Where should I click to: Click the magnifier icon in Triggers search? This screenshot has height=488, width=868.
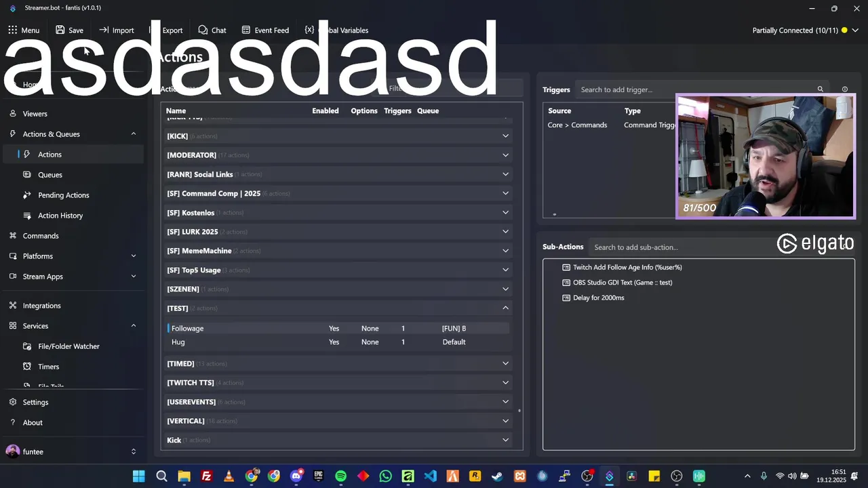pos(820,89)
